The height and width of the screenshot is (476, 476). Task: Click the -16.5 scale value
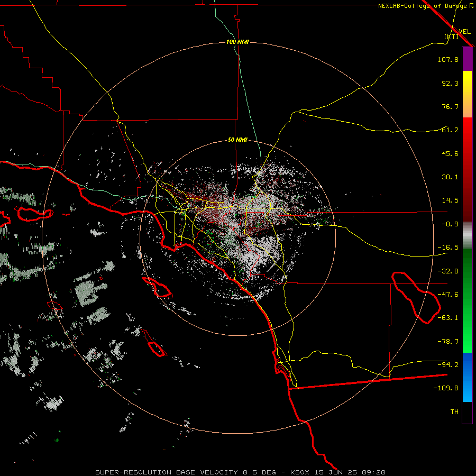(448, 248)
